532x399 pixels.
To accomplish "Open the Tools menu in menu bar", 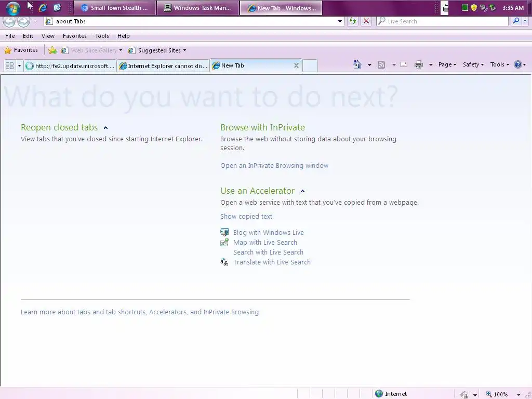I will [x=102, y=36].
